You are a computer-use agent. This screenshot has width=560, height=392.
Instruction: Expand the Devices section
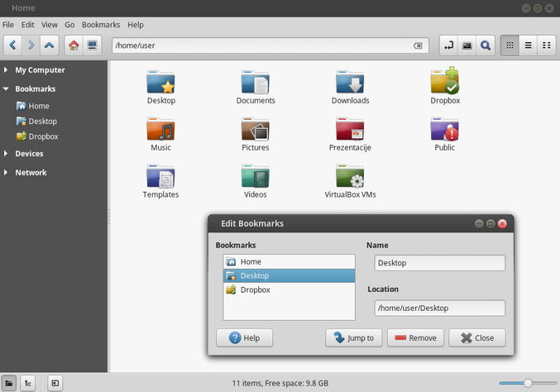[6, 153]
